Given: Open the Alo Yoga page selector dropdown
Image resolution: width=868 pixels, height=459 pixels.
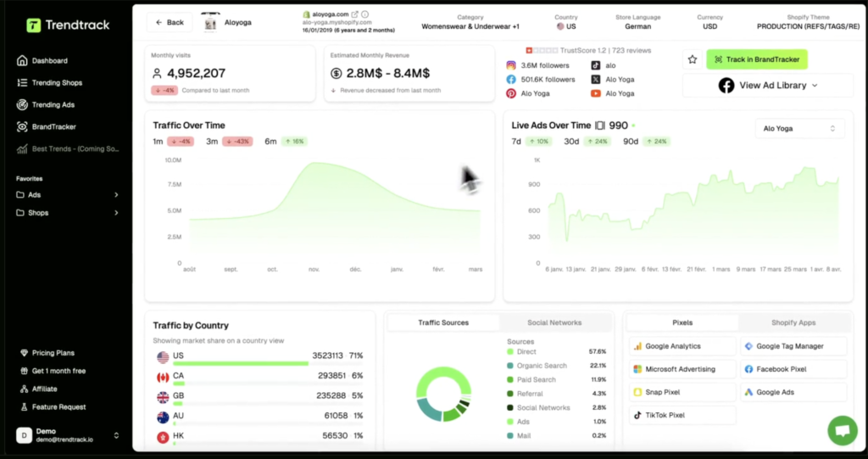Looking at the screenshot, I should [800, 129].
